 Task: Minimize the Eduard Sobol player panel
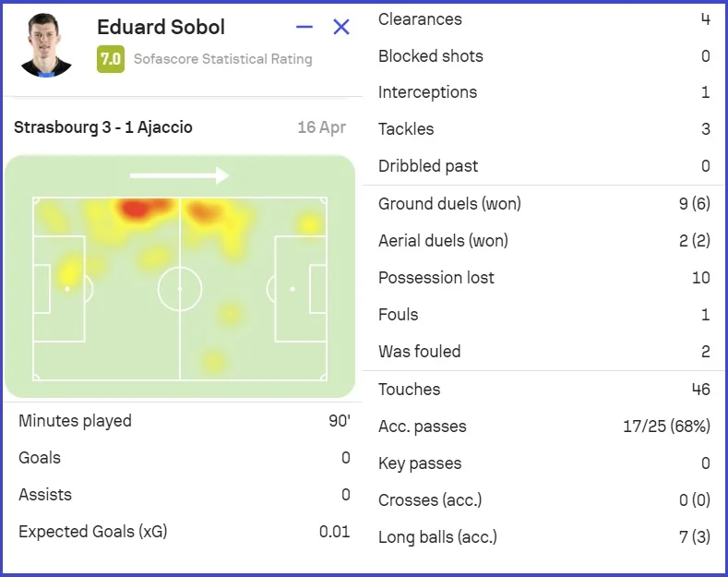[304, 28]
